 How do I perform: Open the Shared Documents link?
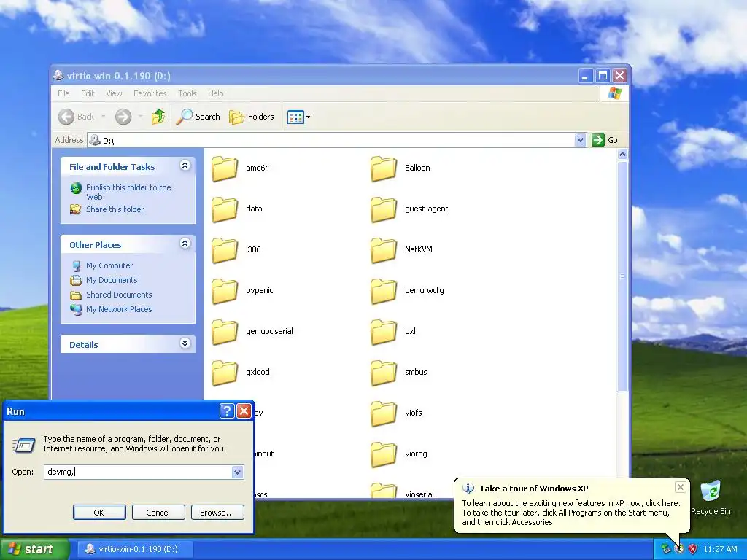119,295
